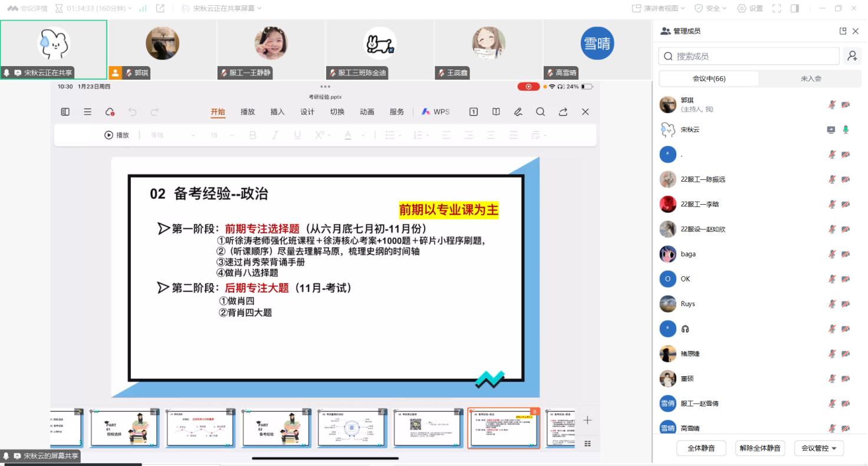Open the 插入 tab in WPS
This screenshot has width=868, height=466.
coord(277,112)
